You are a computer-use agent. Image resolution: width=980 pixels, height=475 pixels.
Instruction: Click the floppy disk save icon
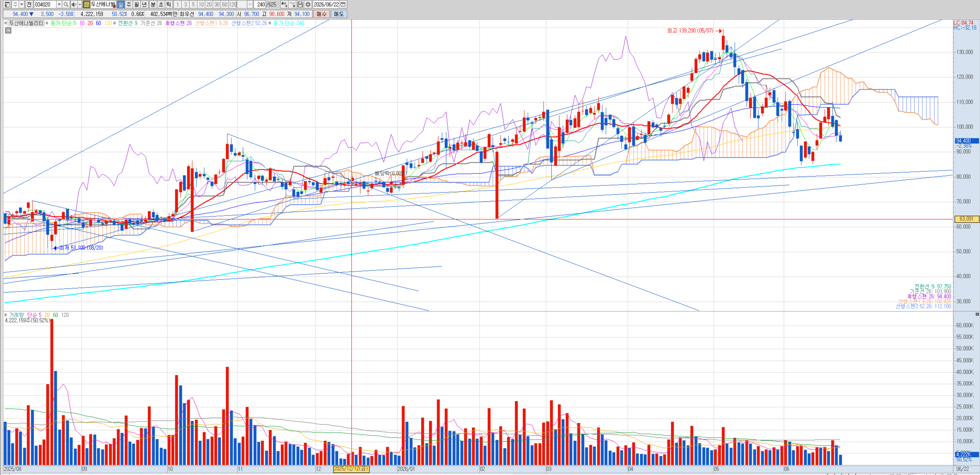300,5
